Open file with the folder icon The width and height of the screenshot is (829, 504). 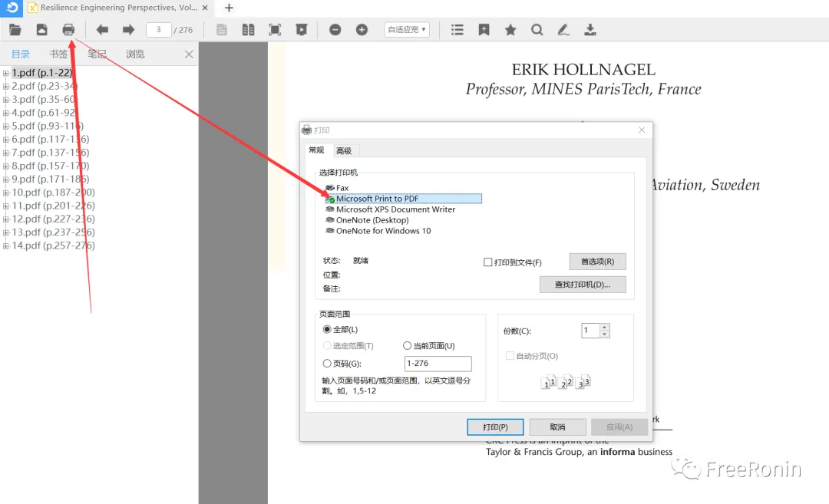15,30
